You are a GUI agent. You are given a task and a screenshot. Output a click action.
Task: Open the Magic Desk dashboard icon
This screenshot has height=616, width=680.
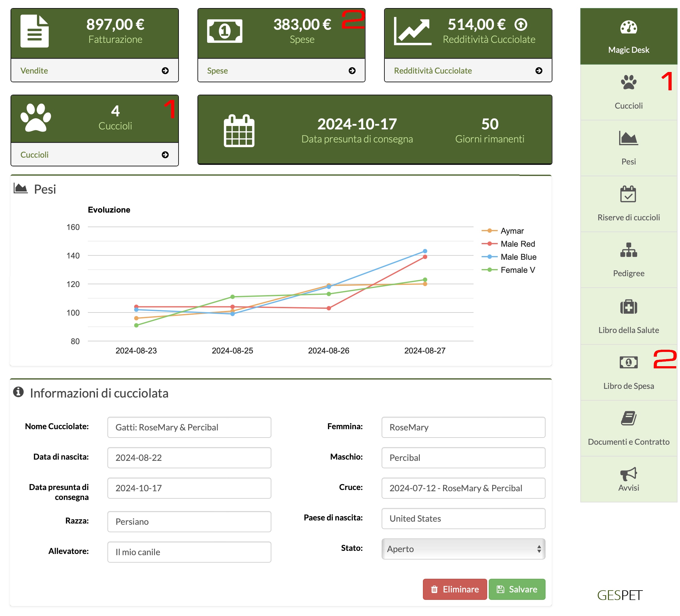coord(628,27)
